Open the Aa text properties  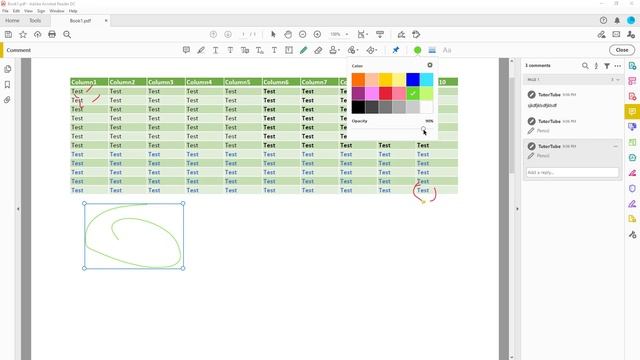(447, 50)
